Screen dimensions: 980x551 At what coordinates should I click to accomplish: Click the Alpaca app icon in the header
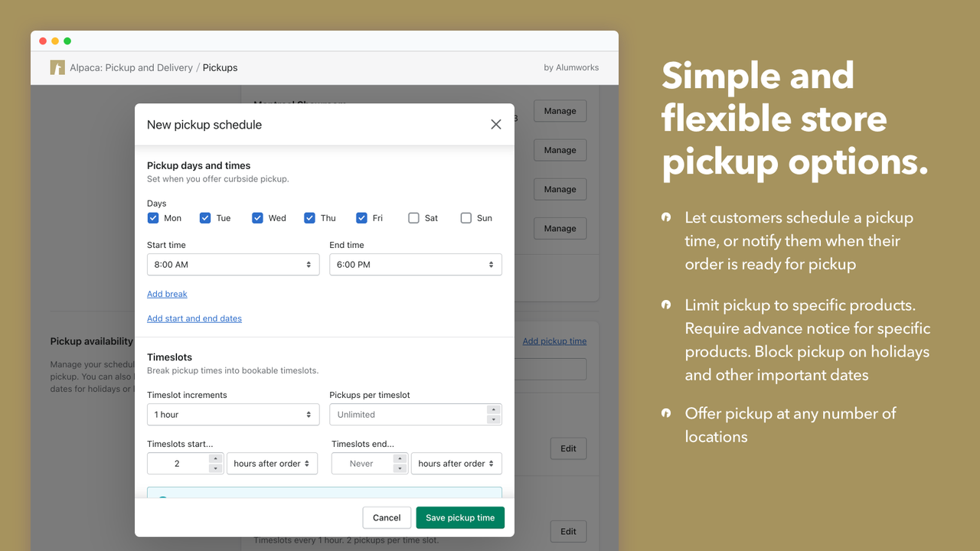[57, 67]
